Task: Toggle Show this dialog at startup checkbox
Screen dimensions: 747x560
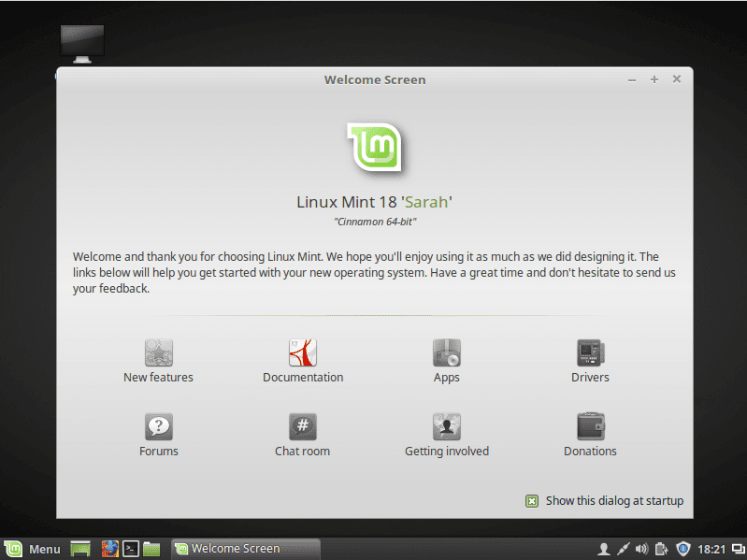Action: click(532, 501)
